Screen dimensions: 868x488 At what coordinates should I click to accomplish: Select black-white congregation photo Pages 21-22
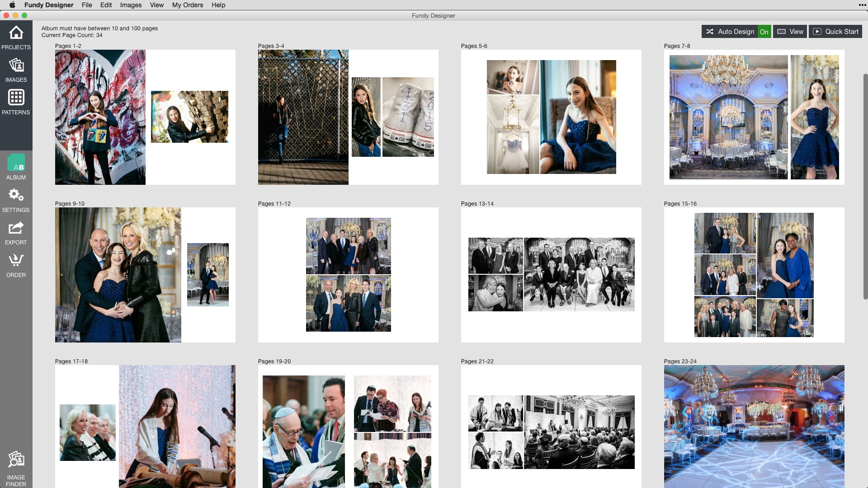579,432
